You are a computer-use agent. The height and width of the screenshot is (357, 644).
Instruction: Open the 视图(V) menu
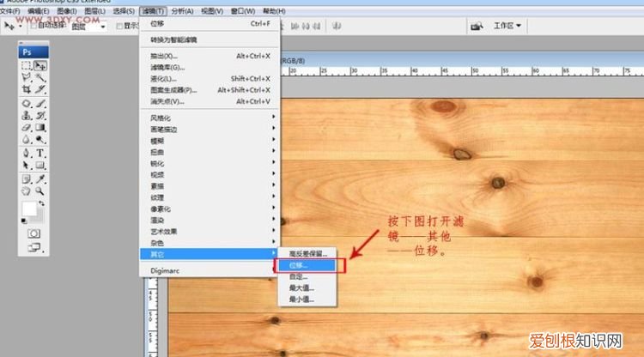click(212, 11)
